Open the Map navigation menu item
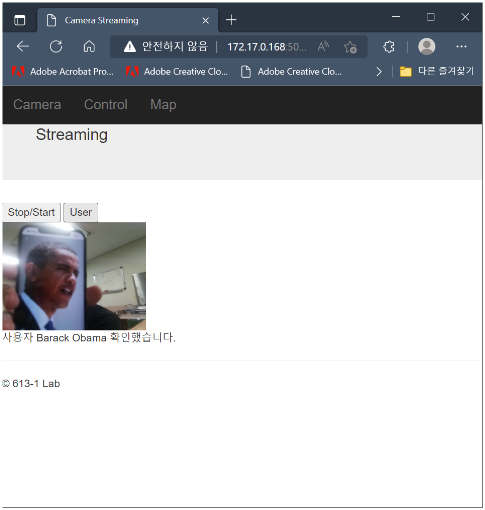This screenshot has height=510, width=485. pyautogui.click(x=163, y=105)
